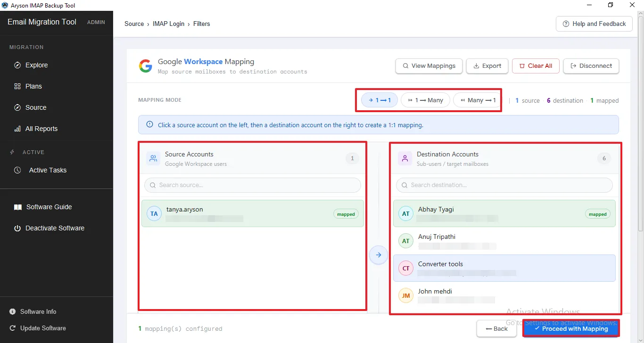
Task: Select tanya.aryson source account
Action: click(x=253, y=213)
